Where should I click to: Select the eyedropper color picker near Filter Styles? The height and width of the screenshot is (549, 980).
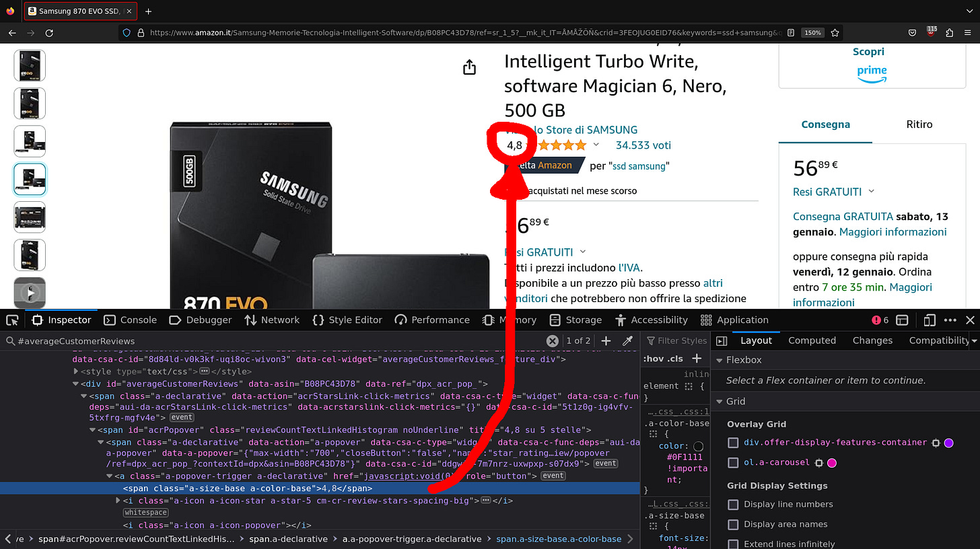click(627, 340)
